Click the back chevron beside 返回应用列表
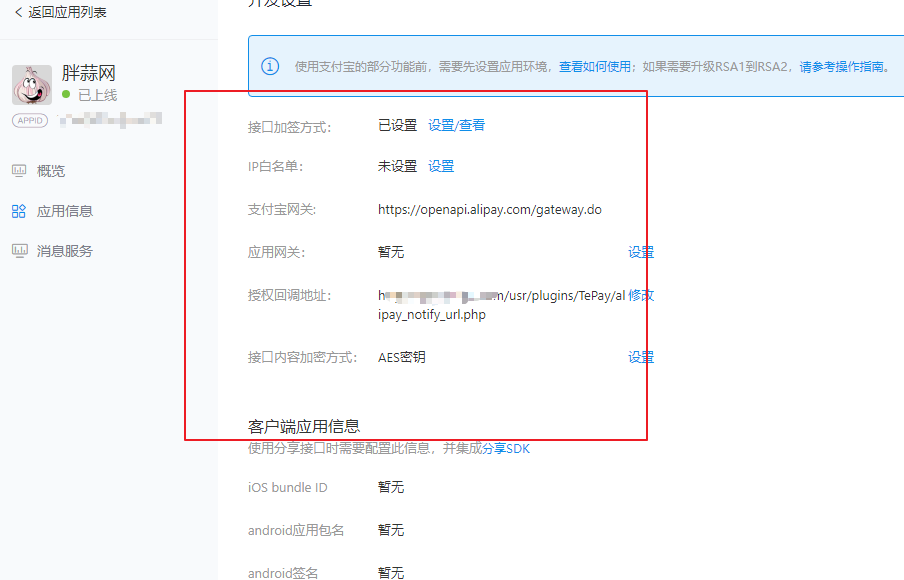This screenshot has width=904, height=580. coord(18,12)
